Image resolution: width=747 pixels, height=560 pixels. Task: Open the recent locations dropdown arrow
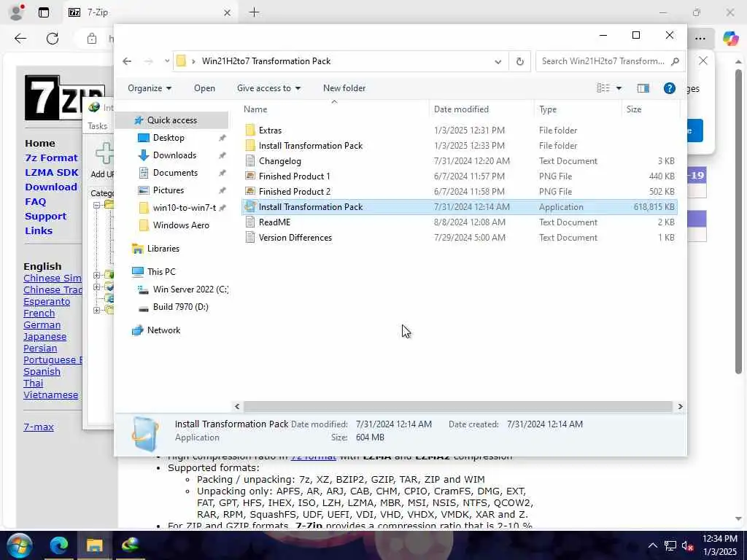tap(167, 61)
